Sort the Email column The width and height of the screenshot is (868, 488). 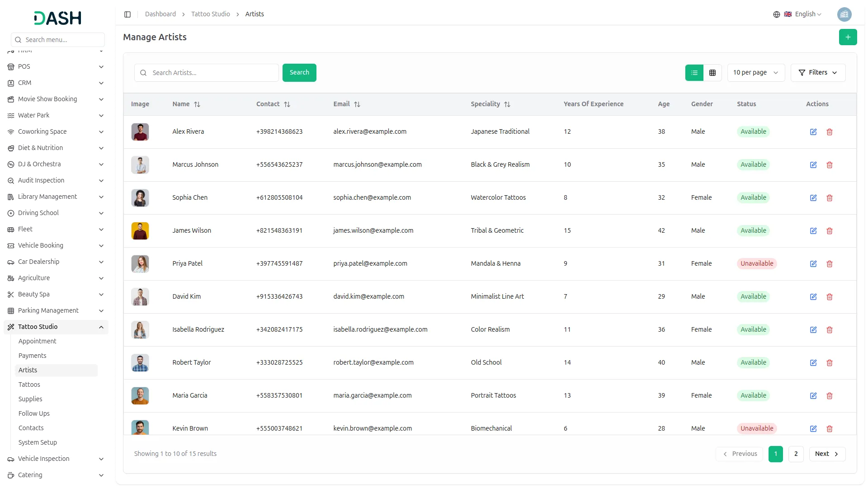click(357, 104)
